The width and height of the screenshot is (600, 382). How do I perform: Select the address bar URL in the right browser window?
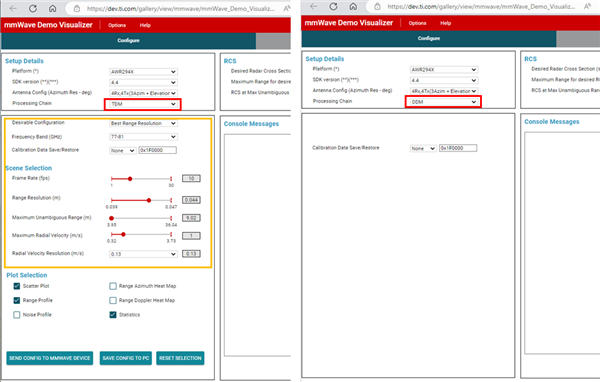coord(481,7)
